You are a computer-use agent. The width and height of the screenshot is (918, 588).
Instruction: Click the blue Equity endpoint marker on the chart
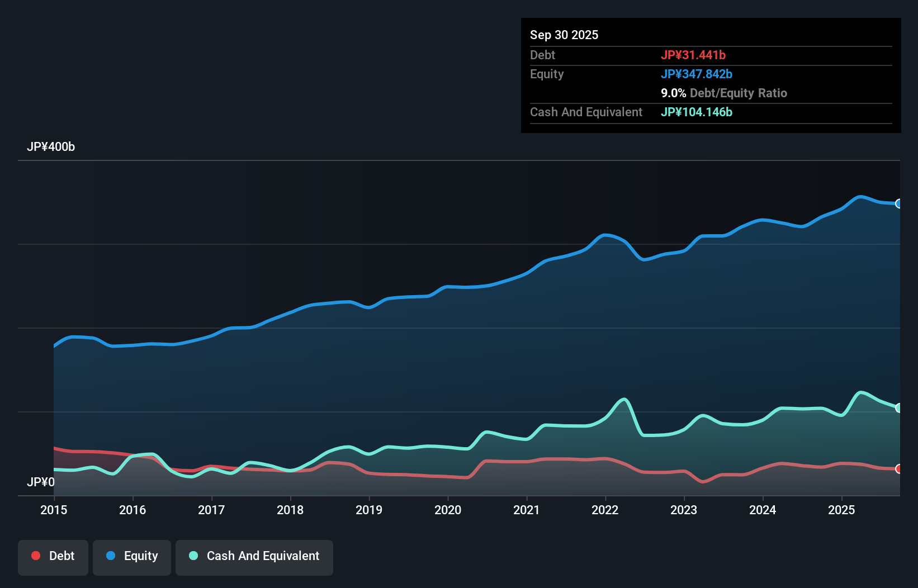coord(899,203)
